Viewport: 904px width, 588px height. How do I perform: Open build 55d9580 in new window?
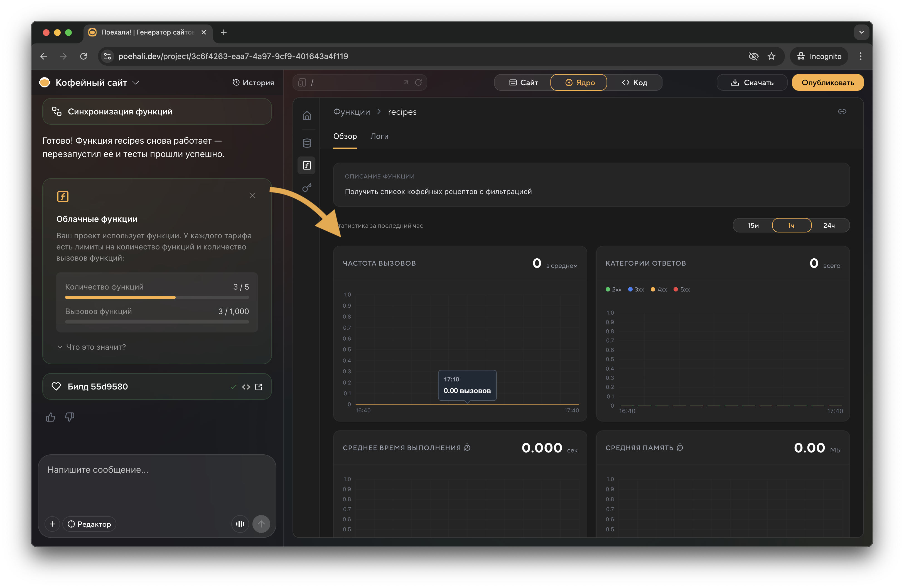(259, 387)
